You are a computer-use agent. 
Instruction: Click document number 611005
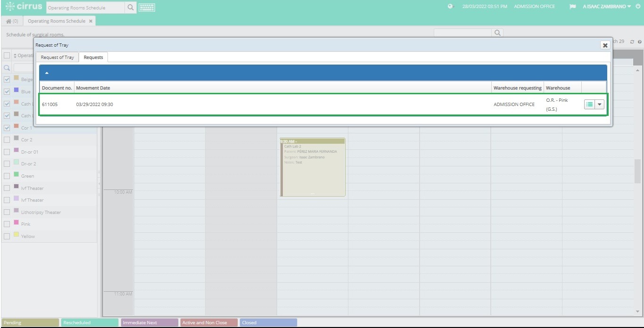50,105
